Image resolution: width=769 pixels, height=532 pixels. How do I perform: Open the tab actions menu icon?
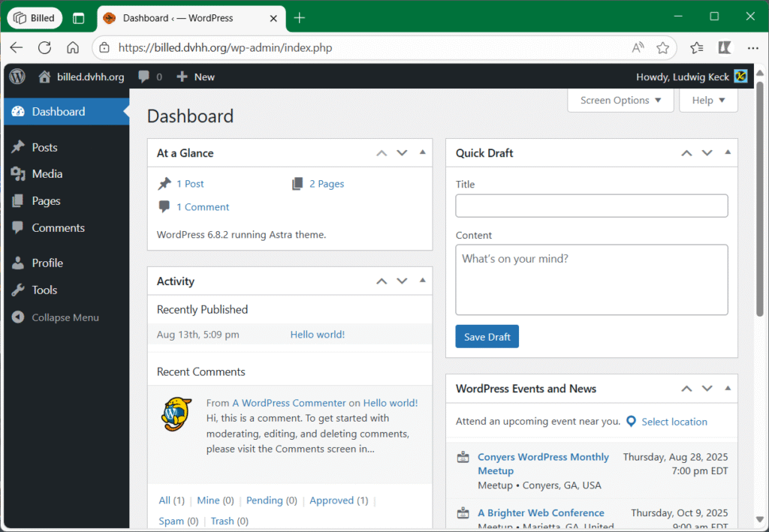point(79,18)
